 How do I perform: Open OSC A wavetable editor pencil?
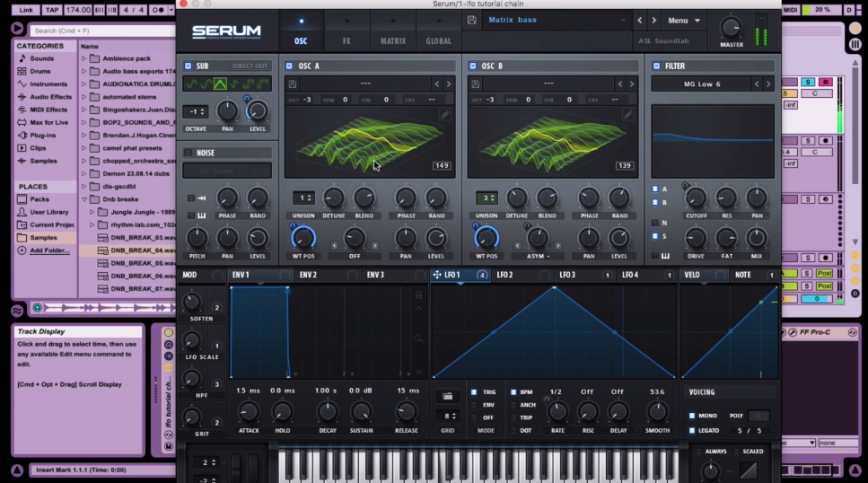point(444,114)
